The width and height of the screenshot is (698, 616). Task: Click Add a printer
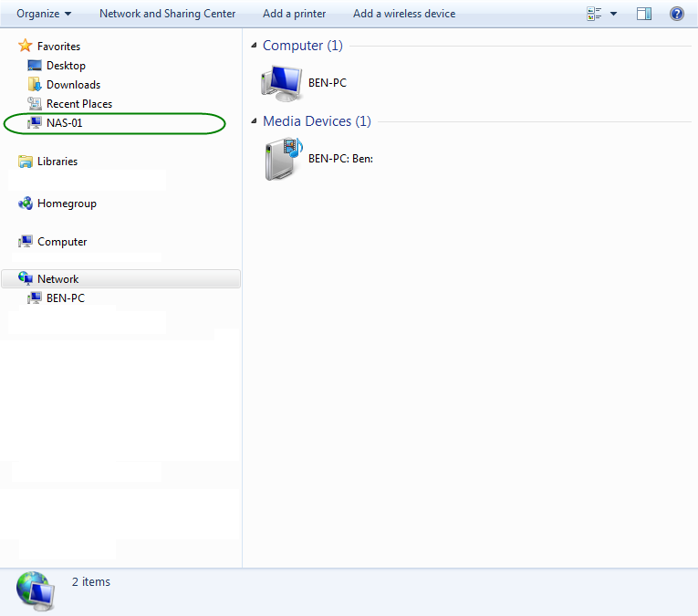[294, 14]
